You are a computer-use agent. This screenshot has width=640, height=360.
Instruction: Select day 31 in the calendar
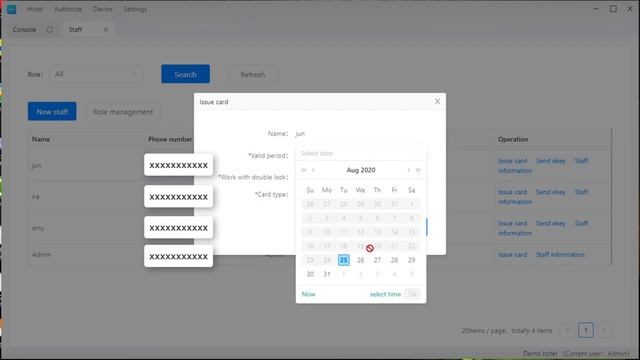click(327, 274)
